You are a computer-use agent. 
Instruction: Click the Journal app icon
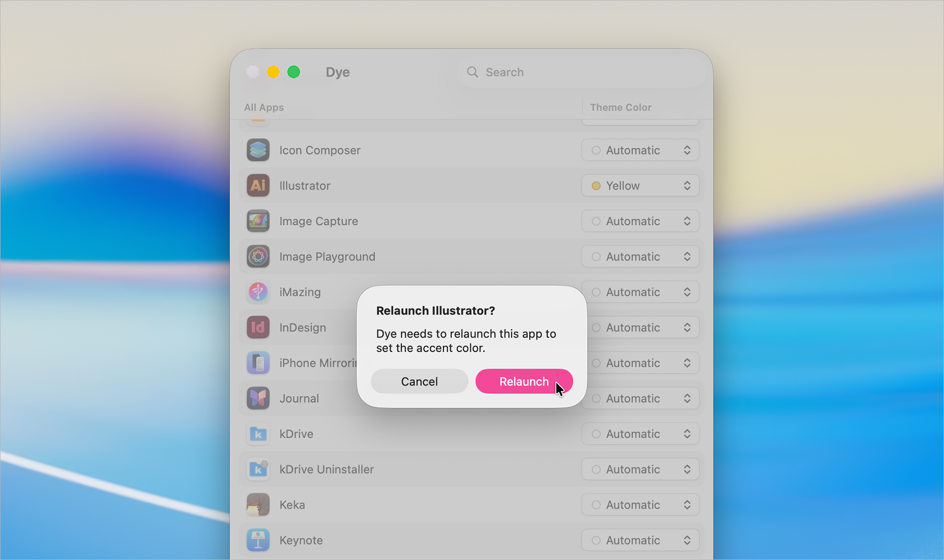(x=258, y=398)
